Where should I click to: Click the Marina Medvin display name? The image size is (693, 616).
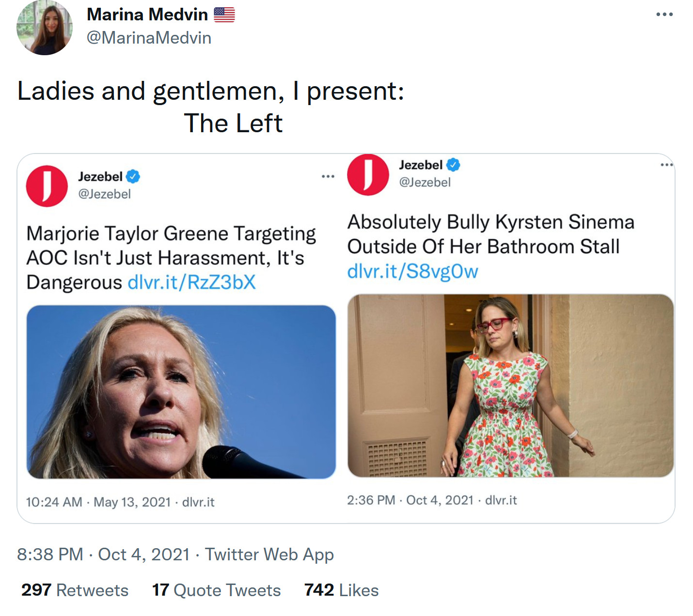coord(147,15)
